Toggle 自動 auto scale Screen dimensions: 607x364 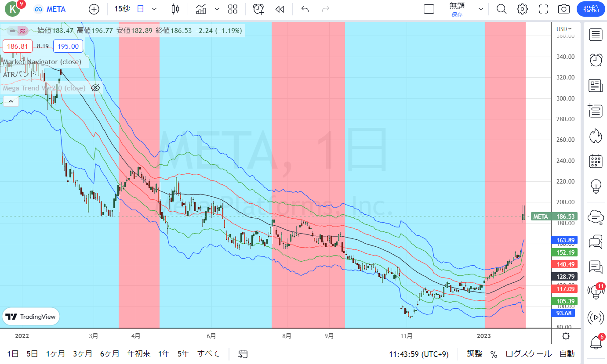click(567, 354)
